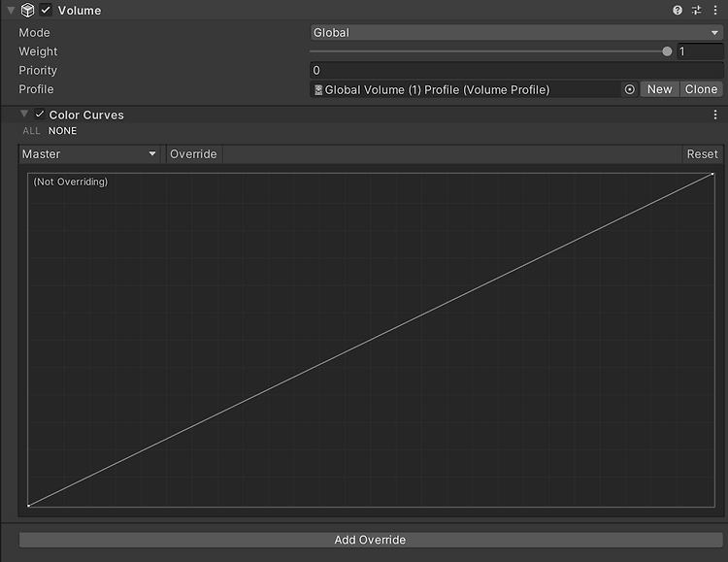Click the Profile object picker circle icon
Image resolution: width=728 pixels, height=562 pixels.
point(630,89)
